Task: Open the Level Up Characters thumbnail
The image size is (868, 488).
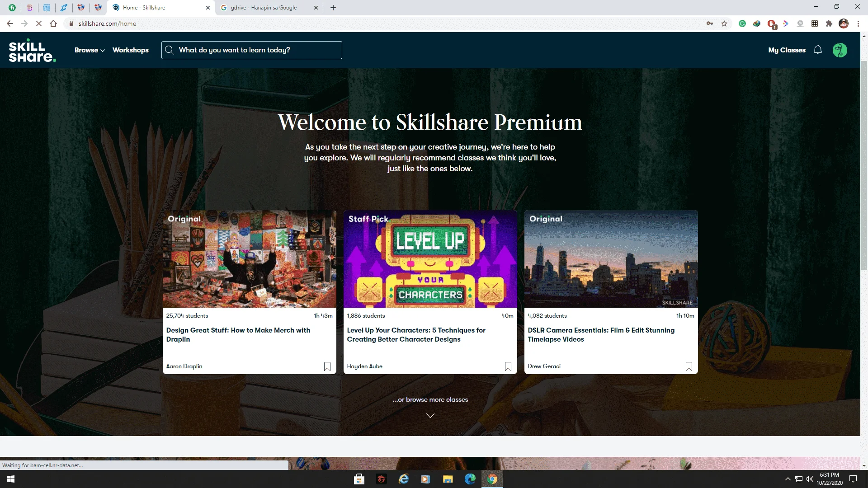Action: coord(430,259)
